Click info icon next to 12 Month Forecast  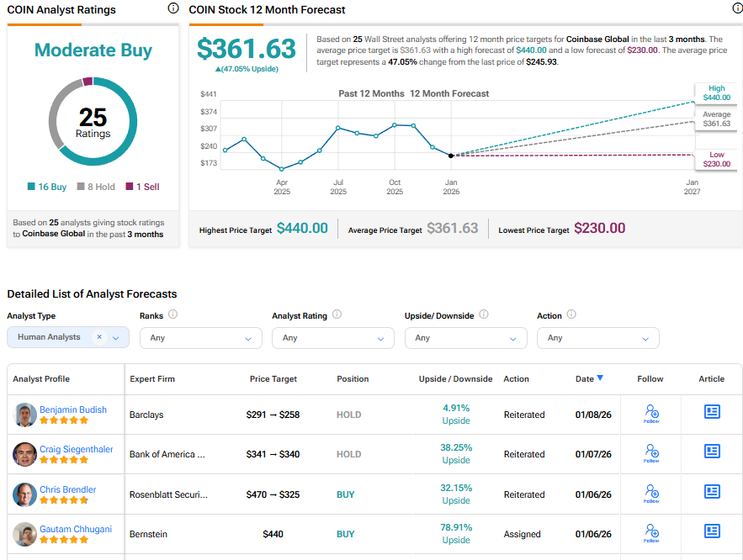(x=737, y=8)
